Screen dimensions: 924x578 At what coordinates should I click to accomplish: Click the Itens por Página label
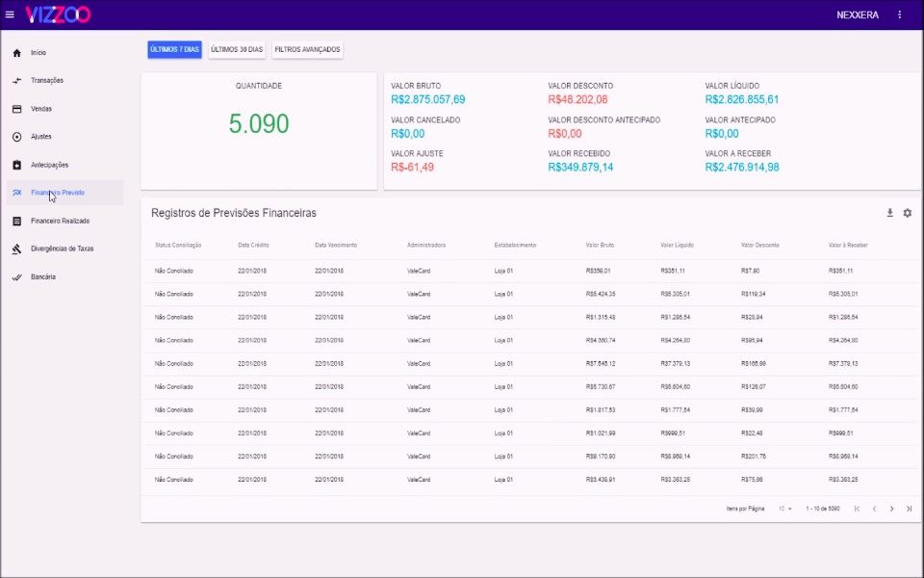745,509
